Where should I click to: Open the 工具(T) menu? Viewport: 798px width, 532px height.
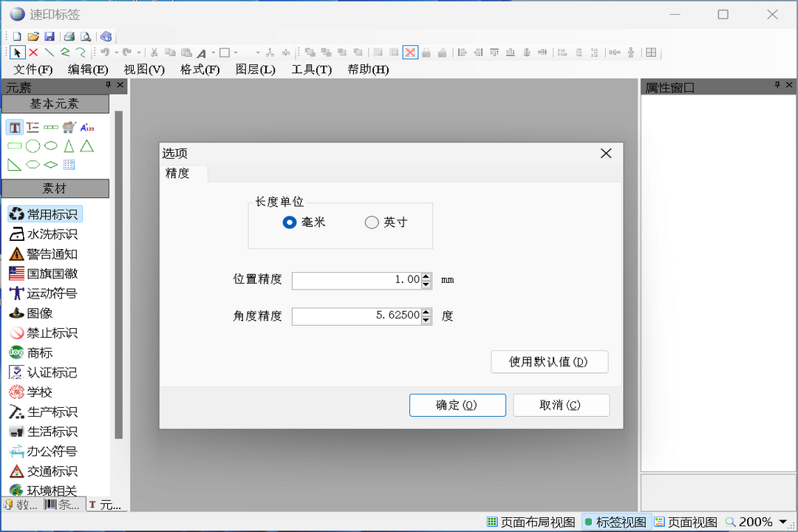tap(311, 69)
